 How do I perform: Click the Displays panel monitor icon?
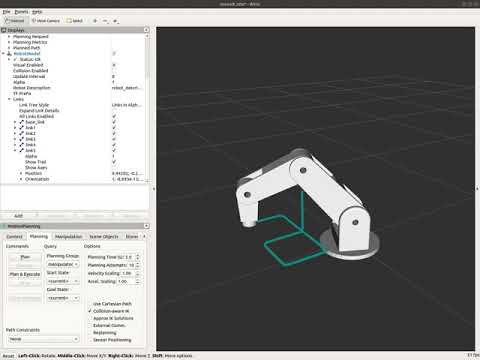point(4,30)
